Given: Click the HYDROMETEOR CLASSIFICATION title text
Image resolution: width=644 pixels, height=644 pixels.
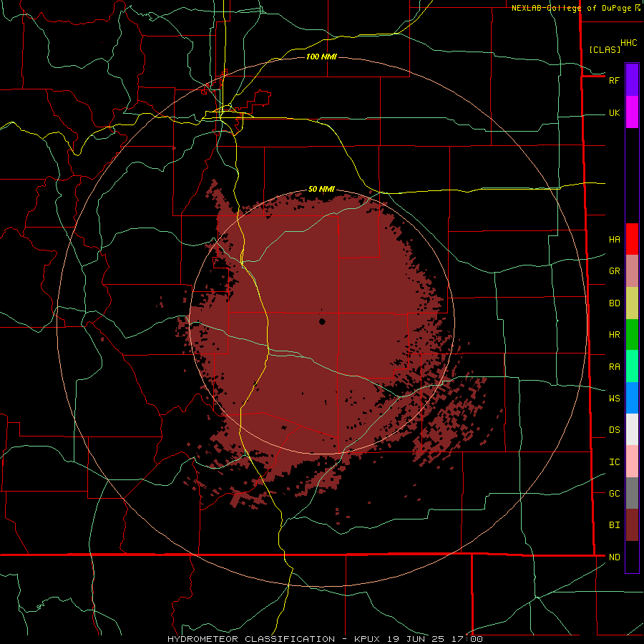Looking at the screenshot, I should [251, 639].
